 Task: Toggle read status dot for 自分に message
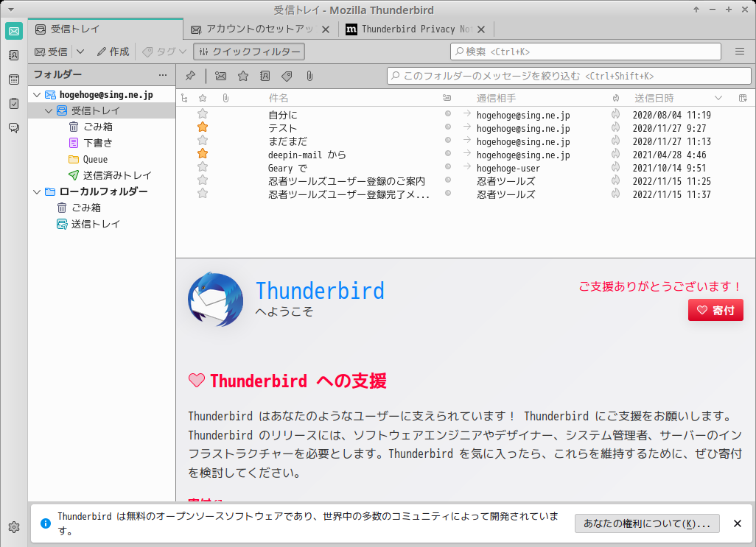(448, 113)
